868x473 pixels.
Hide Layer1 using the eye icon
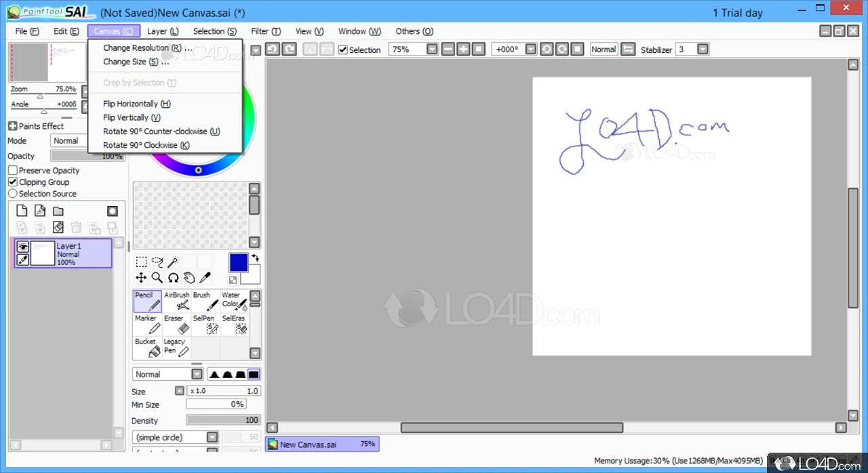(x=22, y=247)
